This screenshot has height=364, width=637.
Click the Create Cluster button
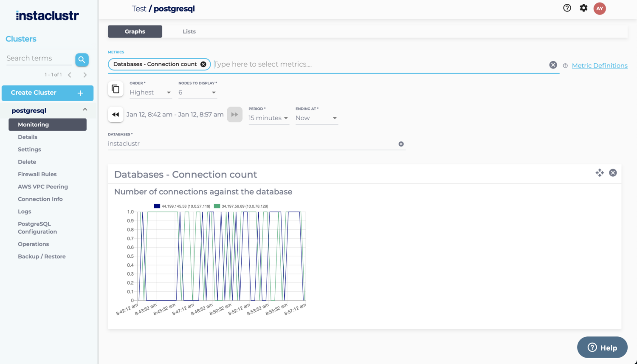(48, 93)
